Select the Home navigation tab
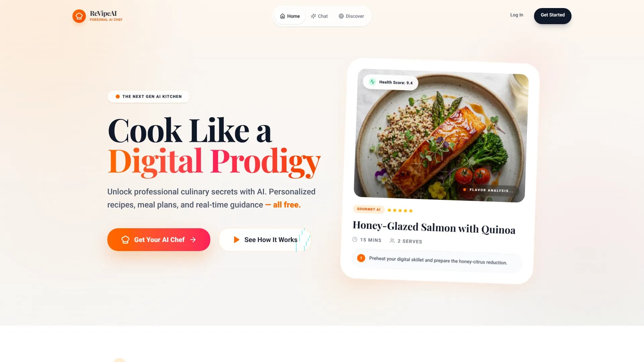This screenshot has width=644, height=362. click(290, 16)
